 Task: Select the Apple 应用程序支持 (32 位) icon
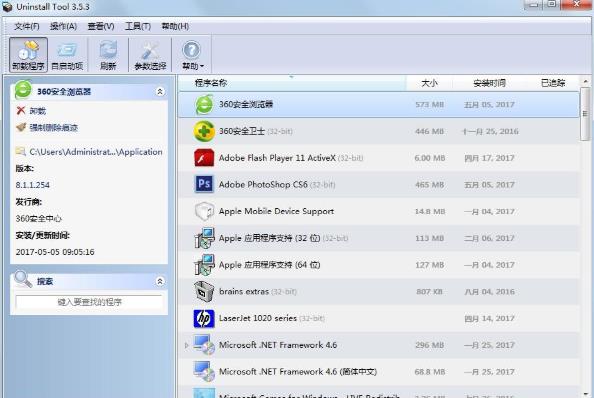pos(204,238)
